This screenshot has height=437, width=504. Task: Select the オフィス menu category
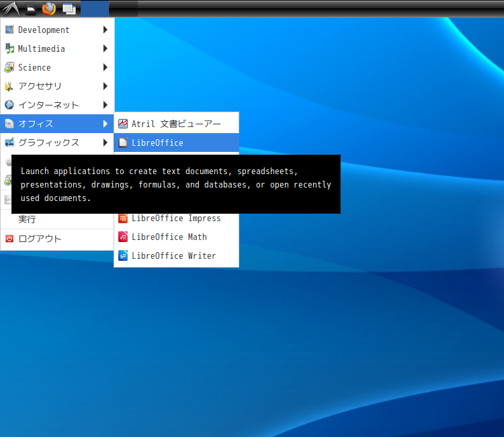pyautogui.click(x=57, y=124)
